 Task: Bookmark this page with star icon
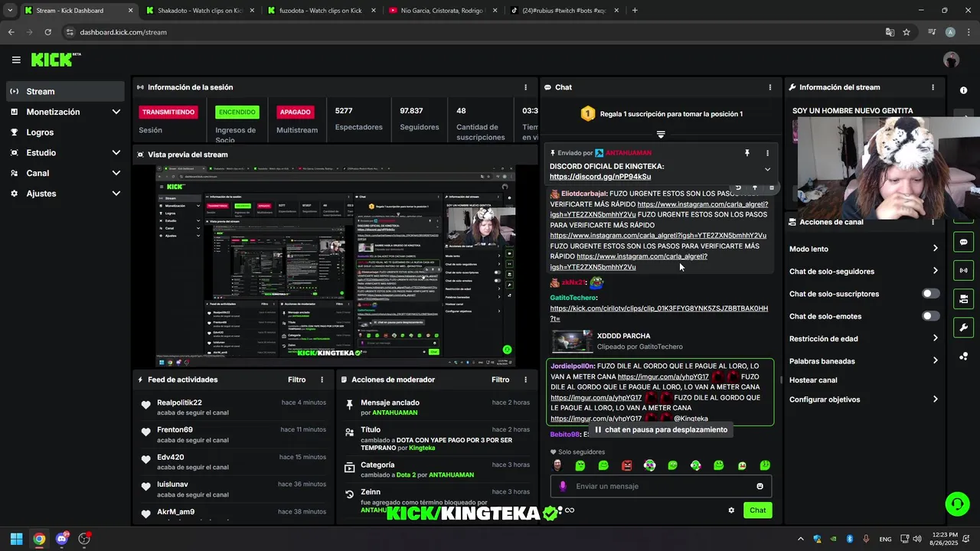[x=906, y=32]
